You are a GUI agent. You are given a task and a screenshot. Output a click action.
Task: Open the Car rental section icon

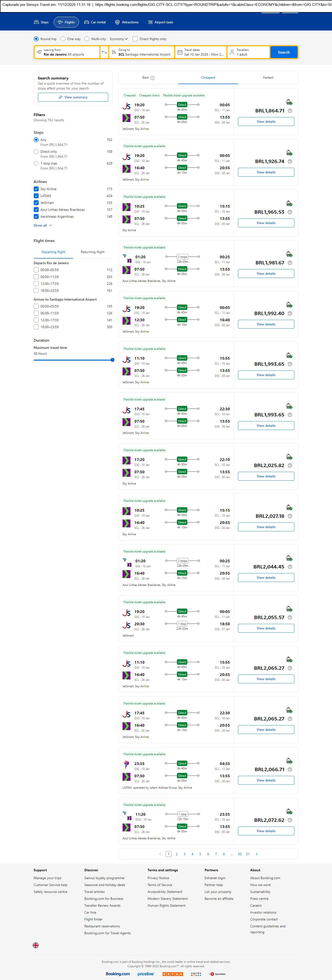[87, 22]
